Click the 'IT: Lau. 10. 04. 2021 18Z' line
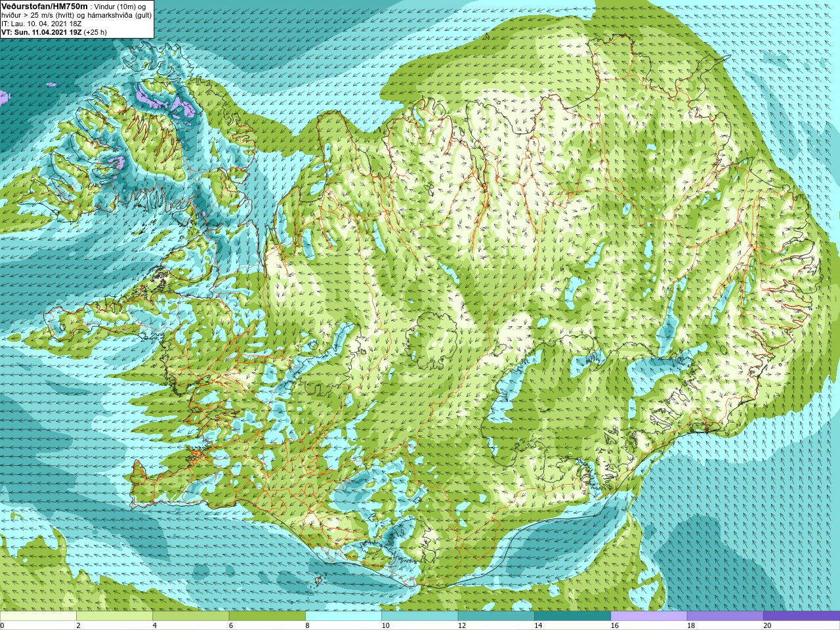The height and width of the screenshot is (630, 840). [41, 23]
